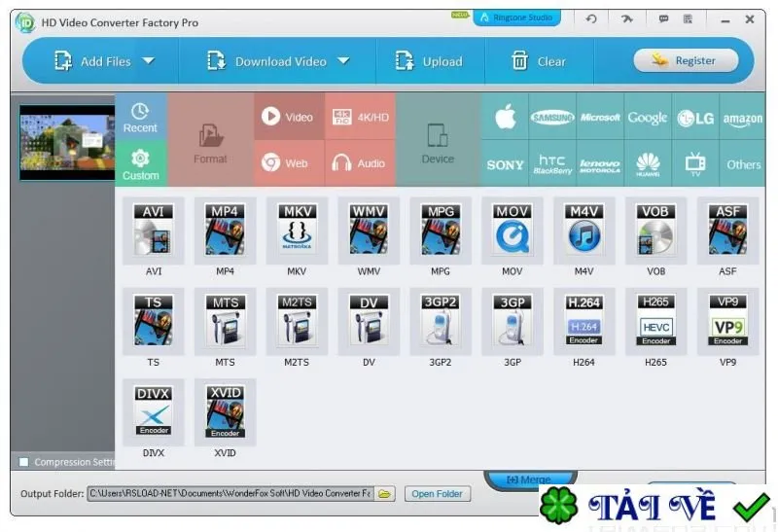Open HTC BlackBerry presets
778x532 pixels.
[x=552, y=163]
